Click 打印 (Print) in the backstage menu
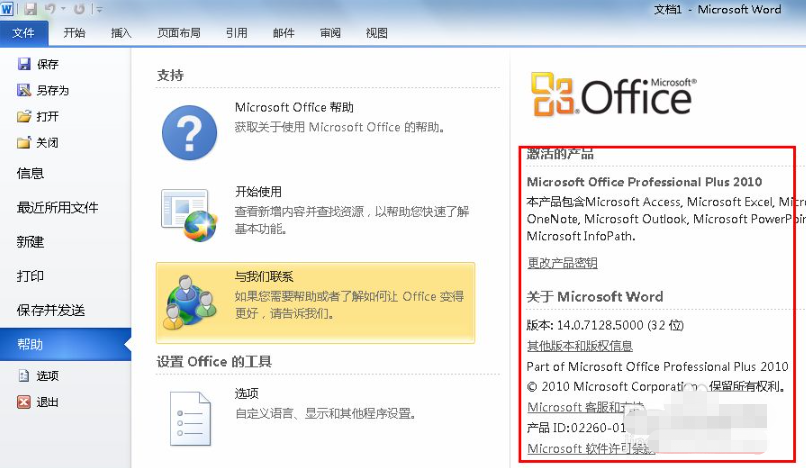806x468 pixels. click(30, 276)
